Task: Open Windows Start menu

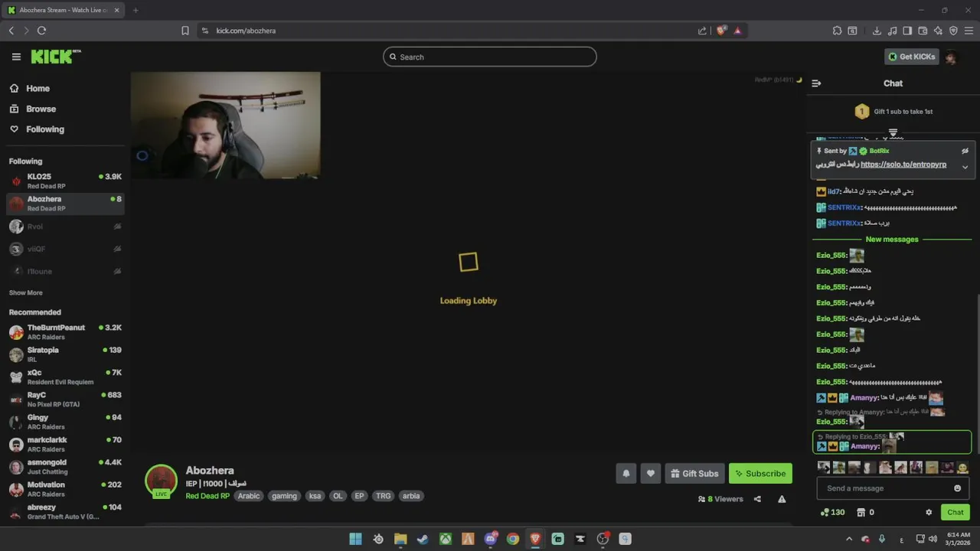Action: click(x=355, y=539)
